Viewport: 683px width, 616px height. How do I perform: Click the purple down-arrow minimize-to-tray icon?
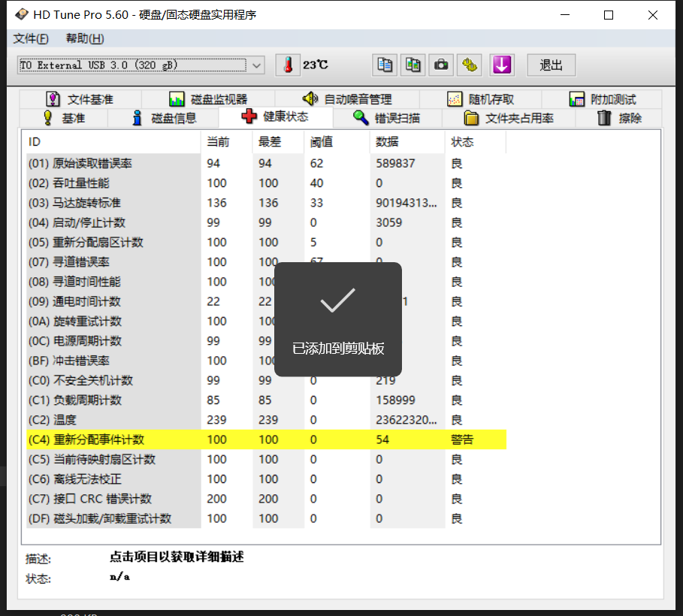pos(501,65)
